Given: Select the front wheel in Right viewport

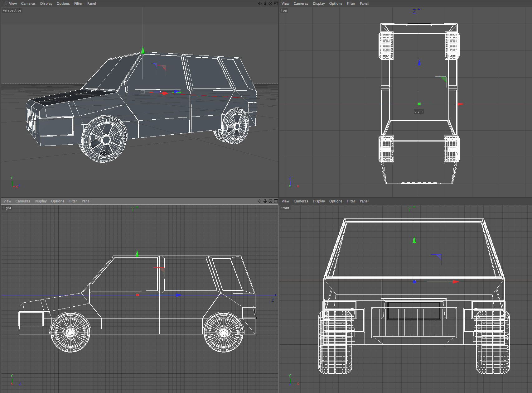Looking at the screenshot, I should click(70, 332).
